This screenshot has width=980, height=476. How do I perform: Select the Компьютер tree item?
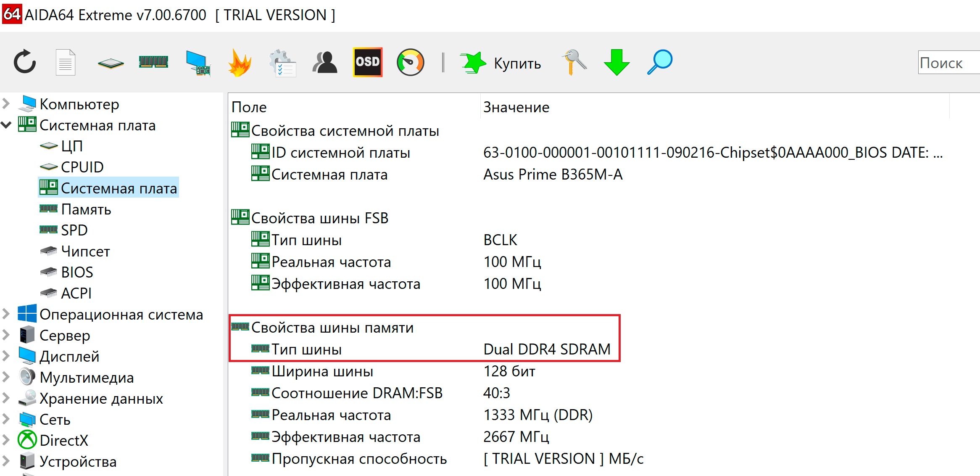(x=68, y=104)
